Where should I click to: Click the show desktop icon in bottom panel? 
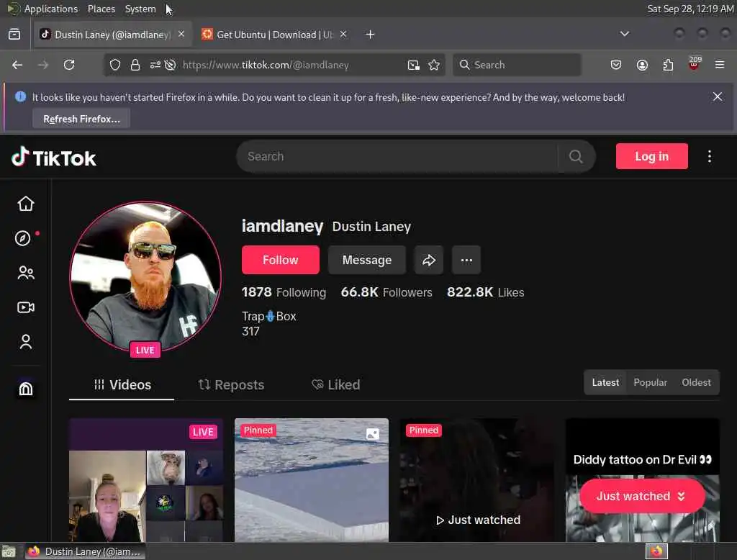[9, 551]
